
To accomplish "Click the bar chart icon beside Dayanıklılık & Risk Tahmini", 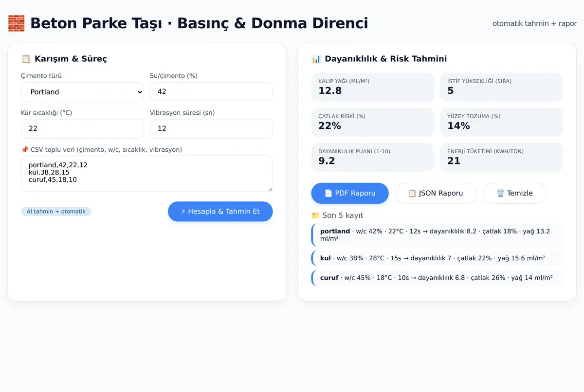I will (316, 59).
